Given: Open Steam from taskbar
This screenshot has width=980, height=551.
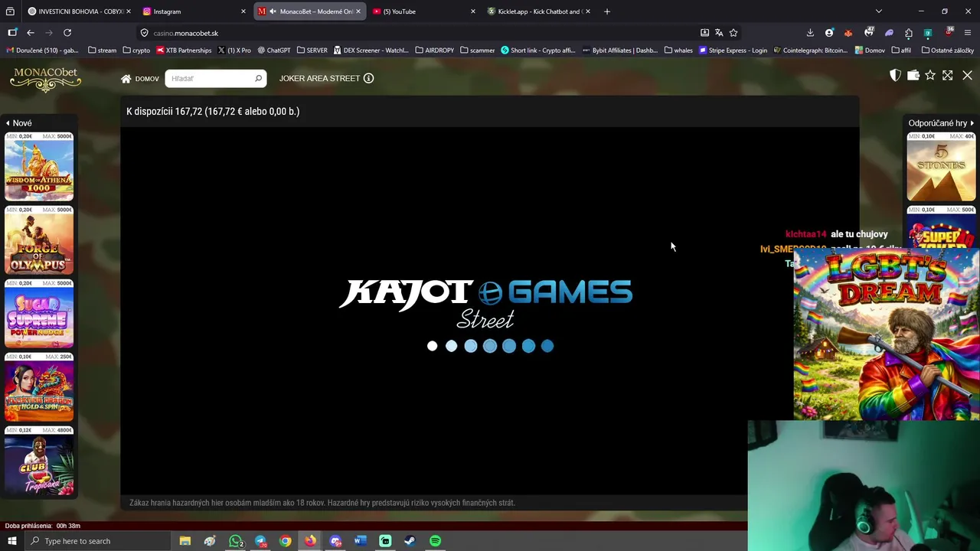Looking at the screenshot, I should [x=410, y=541].
